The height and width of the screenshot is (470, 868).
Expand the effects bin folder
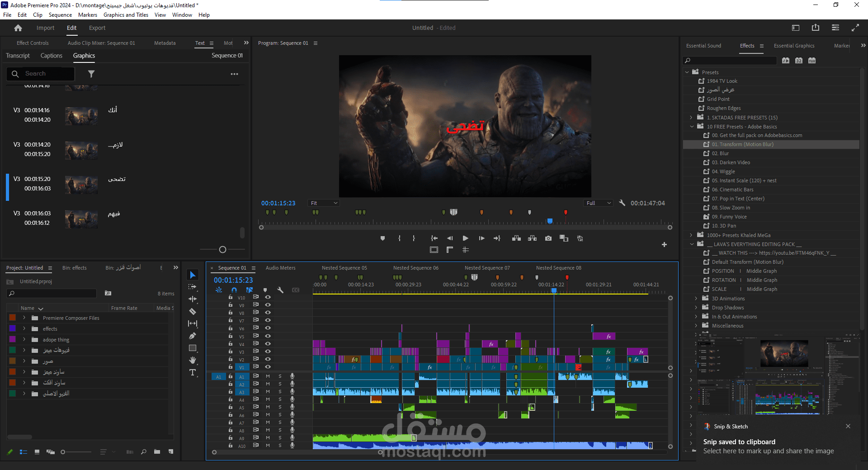pyautogui.click(x=24, y=329)
